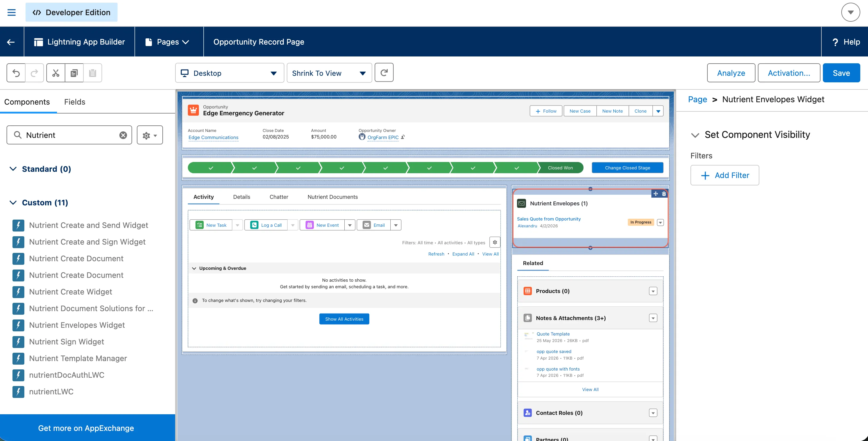
Task: Click the Help question mark
Action: [x=835, y=42]
